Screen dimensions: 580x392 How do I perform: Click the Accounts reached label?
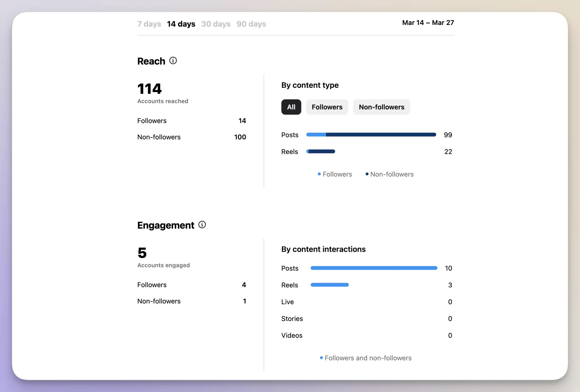pyautogui.click(x=163, y=101)
